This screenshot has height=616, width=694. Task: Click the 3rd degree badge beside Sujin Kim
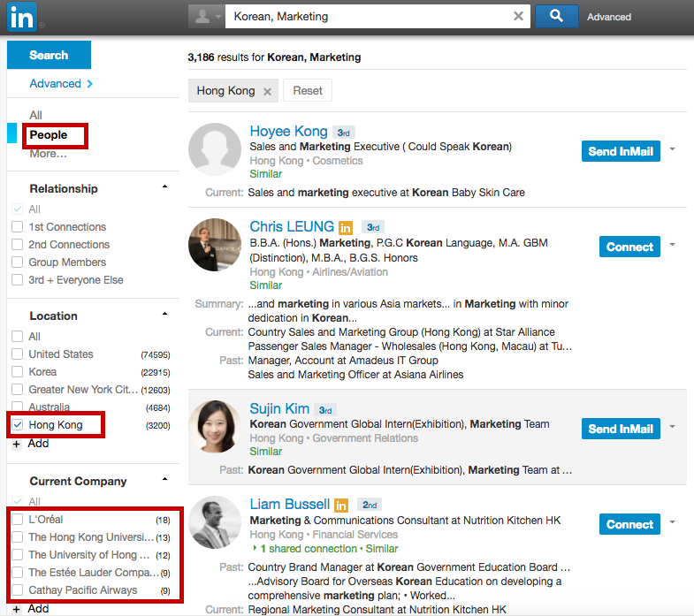click(x=325, y=410)
